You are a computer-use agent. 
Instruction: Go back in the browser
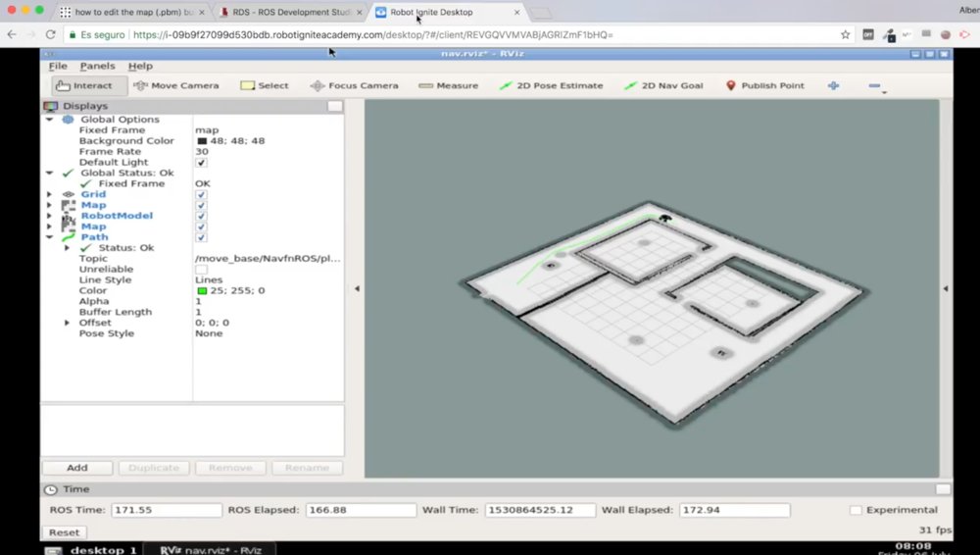[11, 35]
